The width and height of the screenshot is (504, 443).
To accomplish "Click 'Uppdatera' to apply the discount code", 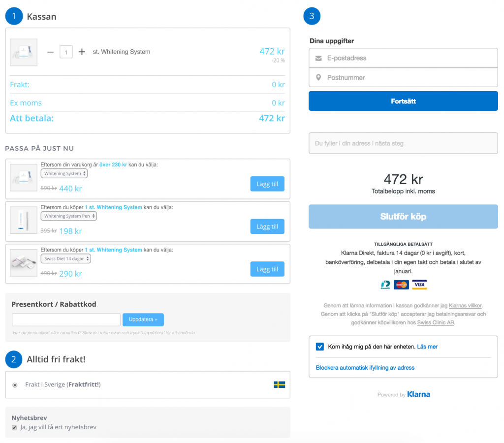I will (x=143, y=319).
